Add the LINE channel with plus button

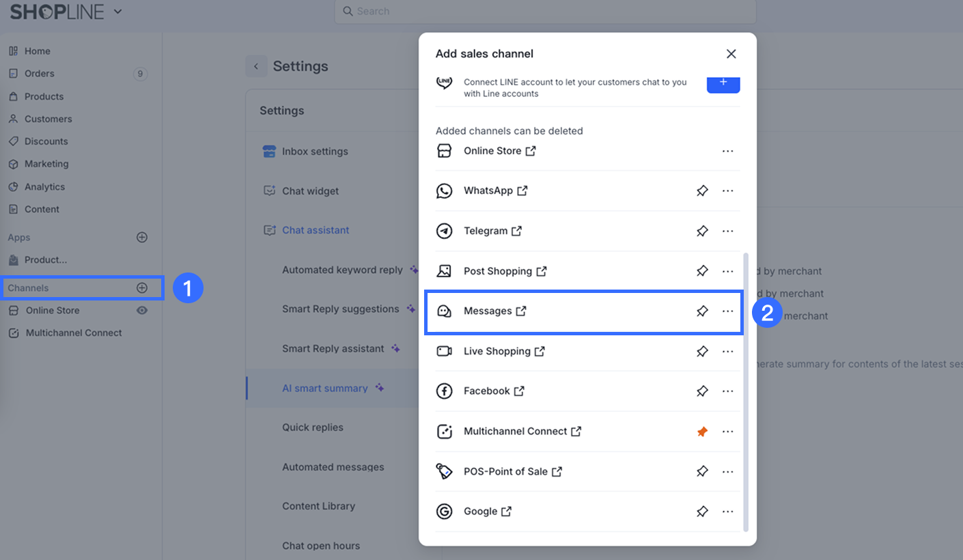723,83
